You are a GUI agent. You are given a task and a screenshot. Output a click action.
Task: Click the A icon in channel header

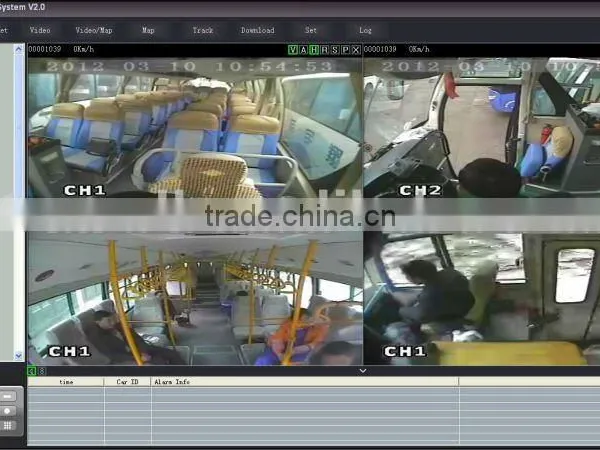point(303,50)
